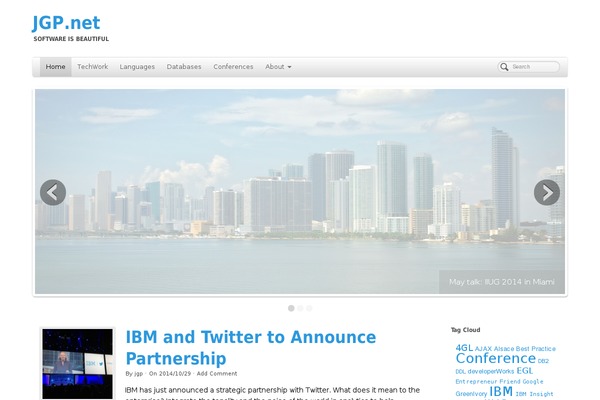
Task: Select the 'Alsace' tag
Action: pos(504,349)
